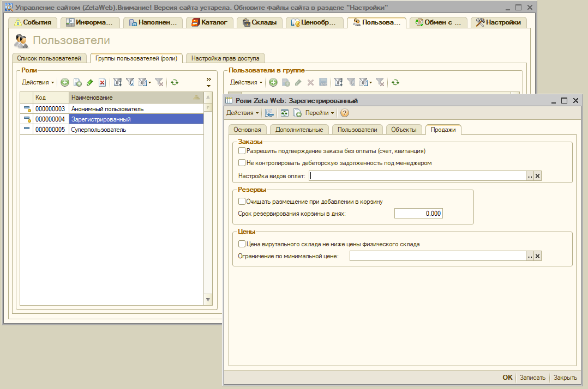Filter roles by current column value

130,82
